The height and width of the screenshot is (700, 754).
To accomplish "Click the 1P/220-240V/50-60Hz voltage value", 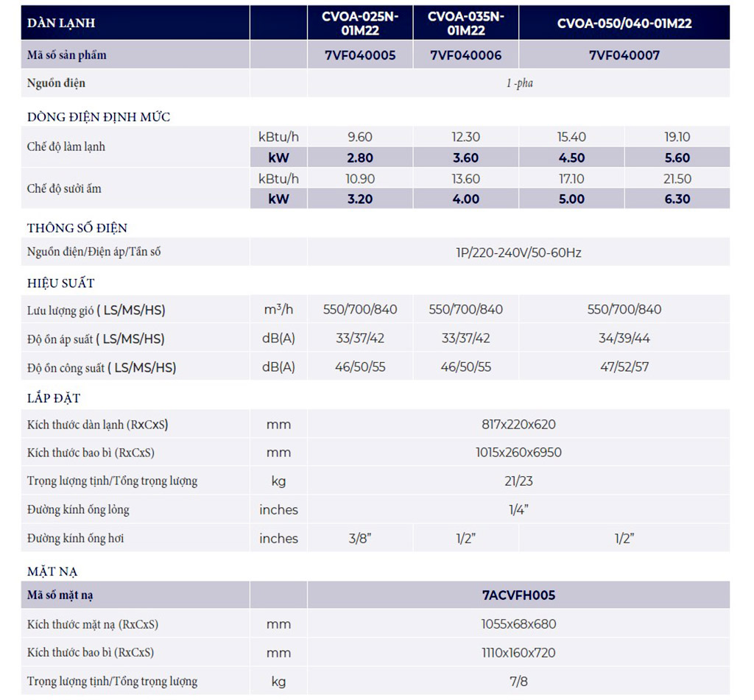I will click(518, 252).
